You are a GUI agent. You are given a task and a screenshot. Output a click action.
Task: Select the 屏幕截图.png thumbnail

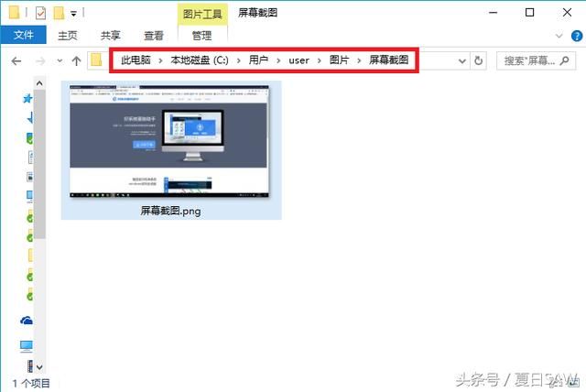(169, 141)
